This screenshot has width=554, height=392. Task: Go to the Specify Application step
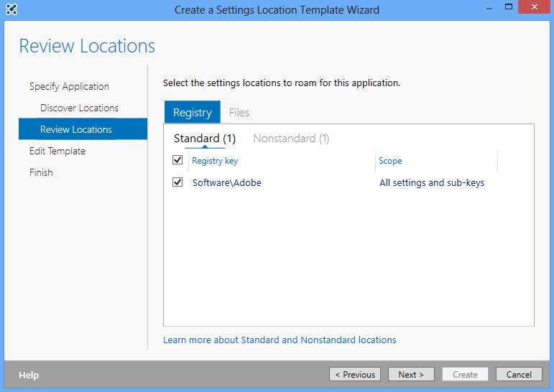pyautogui.click(x=69, y=86)
